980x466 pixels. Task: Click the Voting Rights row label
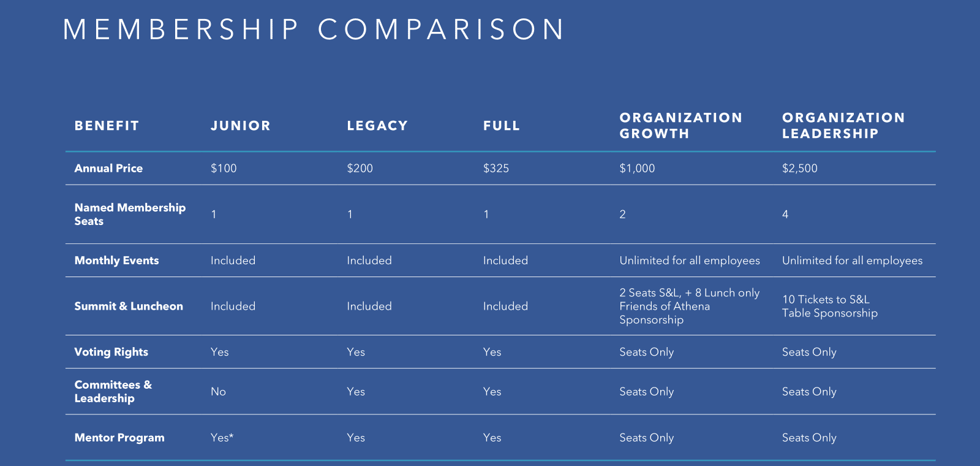tap(111, 352)
